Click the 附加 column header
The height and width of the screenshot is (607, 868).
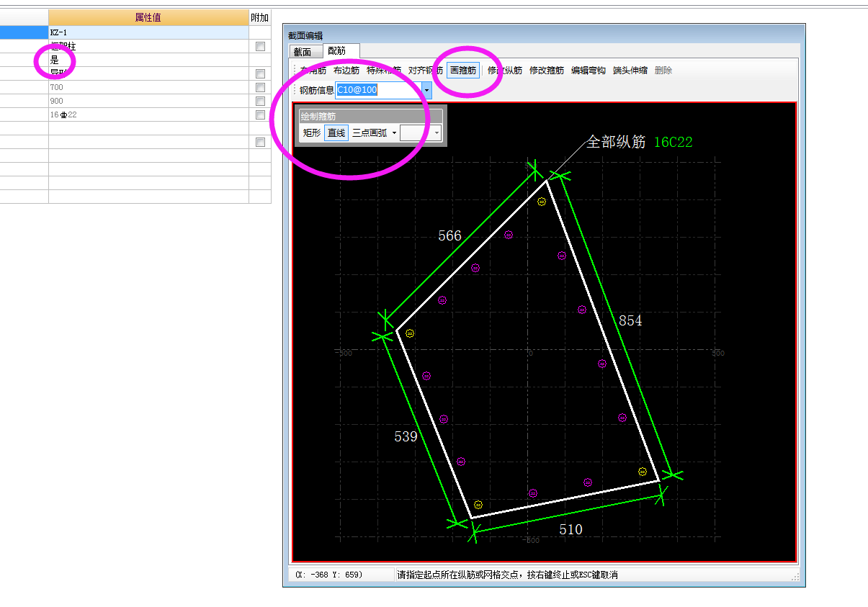[x=260, y=17]
